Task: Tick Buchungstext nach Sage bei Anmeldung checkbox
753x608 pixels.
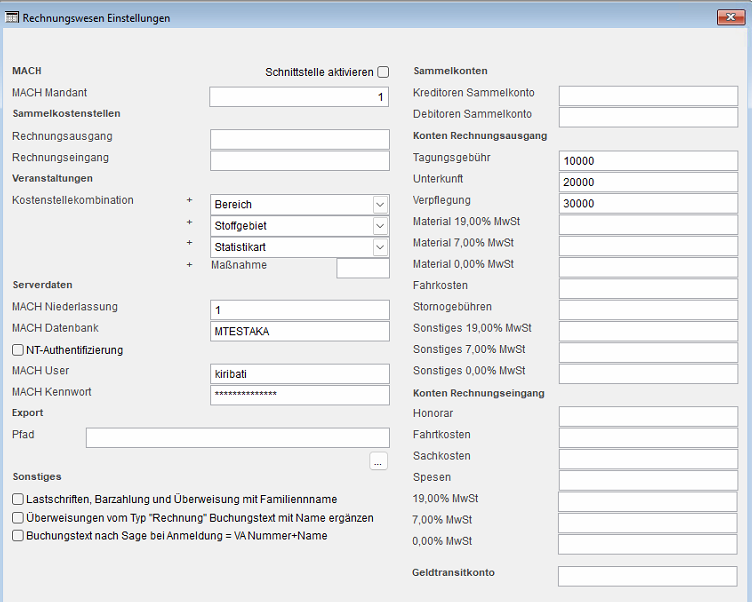Action: [x=18, y=535]
